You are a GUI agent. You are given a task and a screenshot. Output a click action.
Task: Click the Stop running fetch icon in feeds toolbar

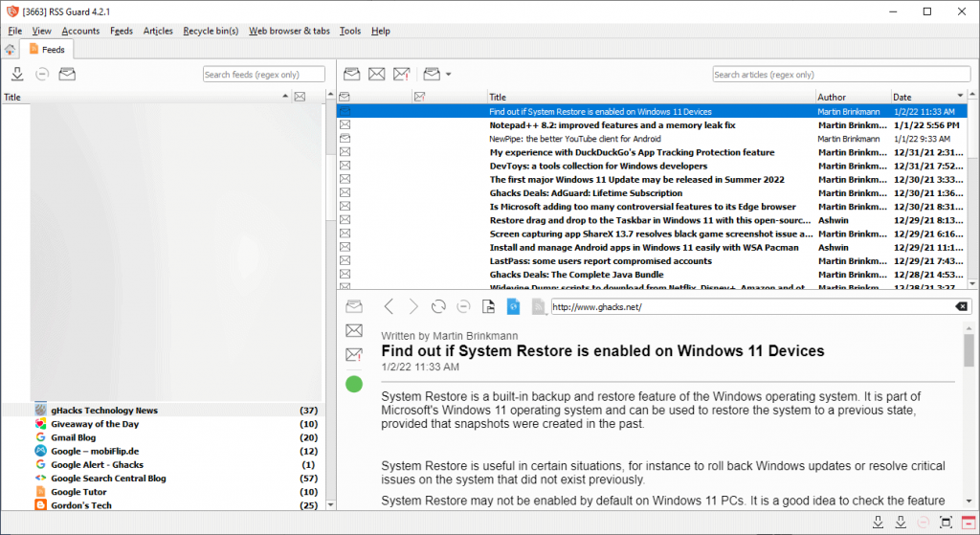click(42, 74)
